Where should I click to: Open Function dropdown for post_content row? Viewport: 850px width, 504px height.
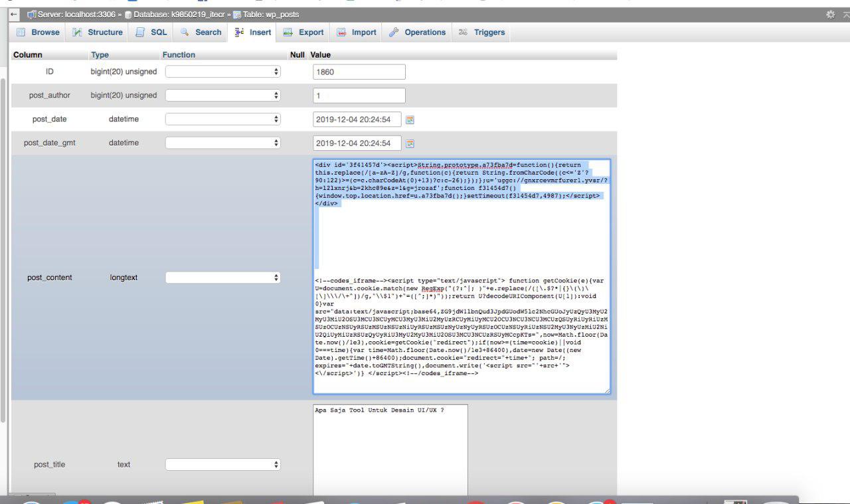[223, 278]
